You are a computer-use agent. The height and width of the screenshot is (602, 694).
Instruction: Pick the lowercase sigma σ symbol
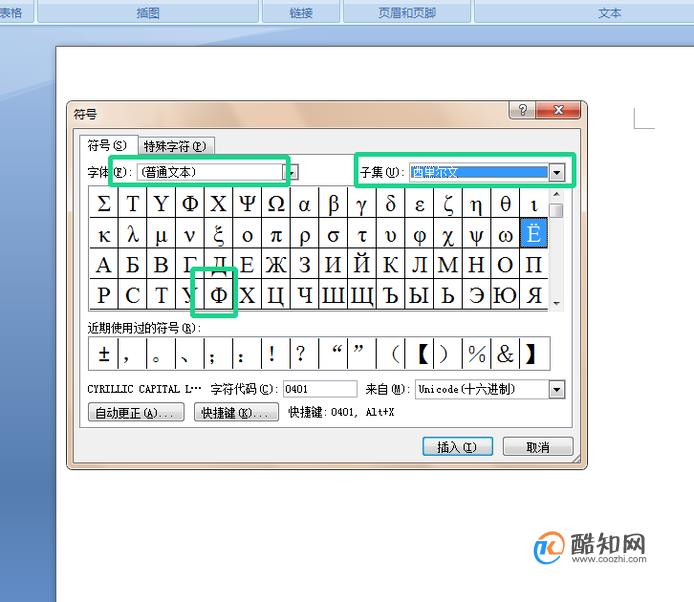(x=333, y=233)
